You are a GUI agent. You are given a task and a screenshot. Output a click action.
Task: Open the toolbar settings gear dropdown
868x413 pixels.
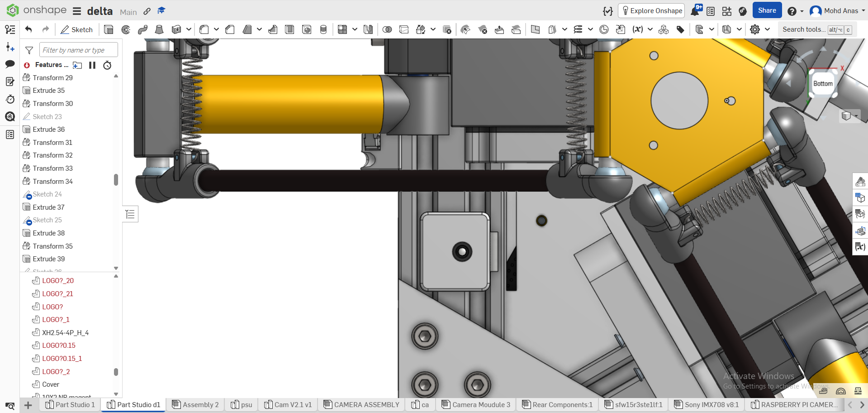pos(767,29)
